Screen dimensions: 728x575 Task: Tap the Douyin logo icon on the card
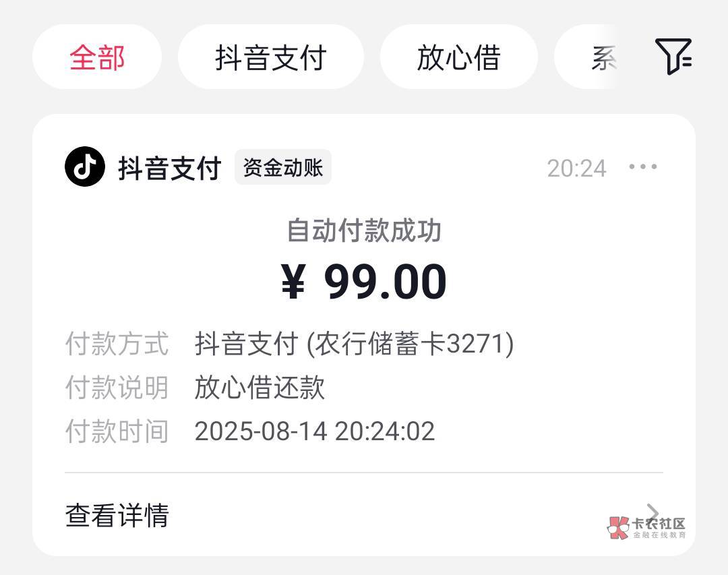point(85,167)
